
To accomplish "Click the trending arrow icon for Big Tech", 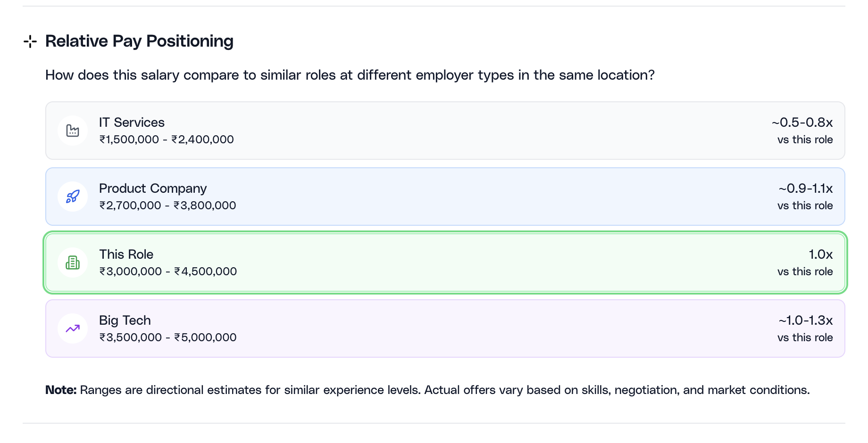I will tap(73, 328).
